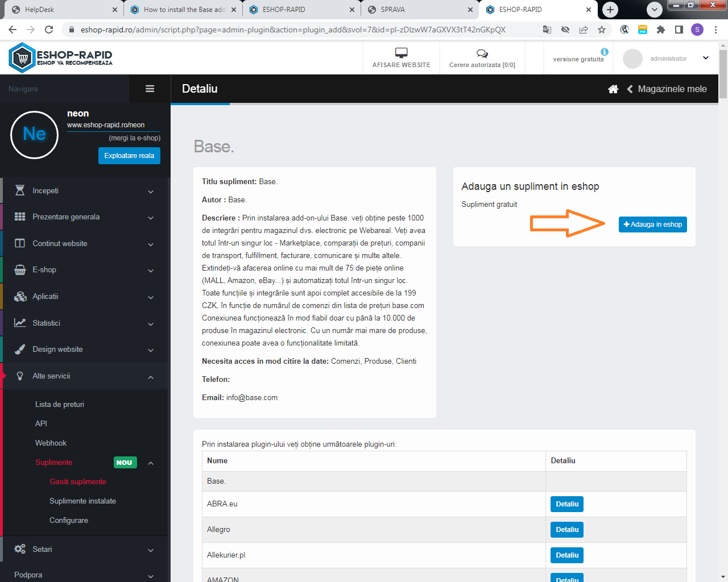The height and width of the screenshot is (582, 728).
Task: Expand the Setari chevron
Action: click(151, 550)
